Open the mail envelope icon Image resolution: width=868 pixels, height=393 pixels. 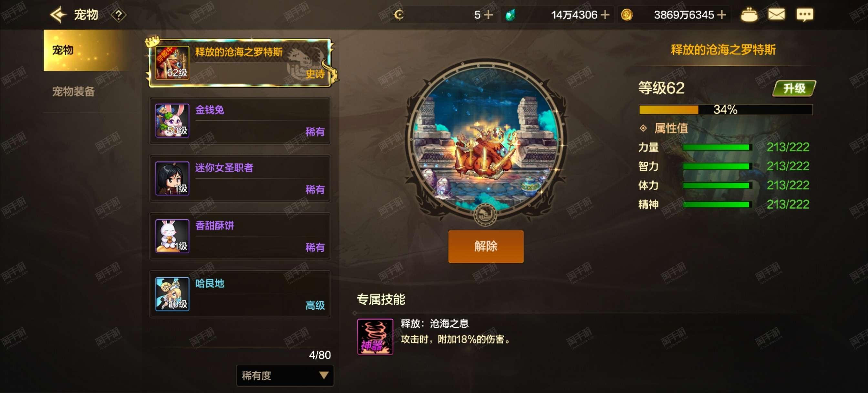click(776, 15)
